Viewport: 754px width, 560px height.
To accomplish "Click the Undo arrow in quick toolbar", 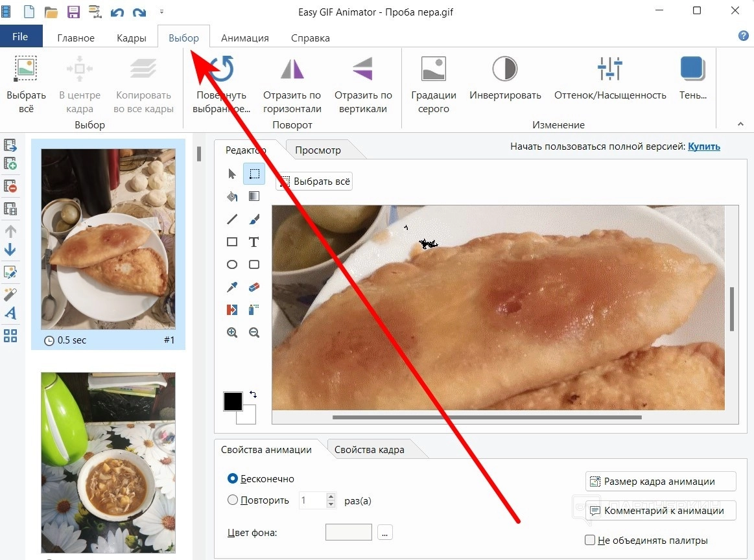I will pyautogui.click(x=117, y=12).
